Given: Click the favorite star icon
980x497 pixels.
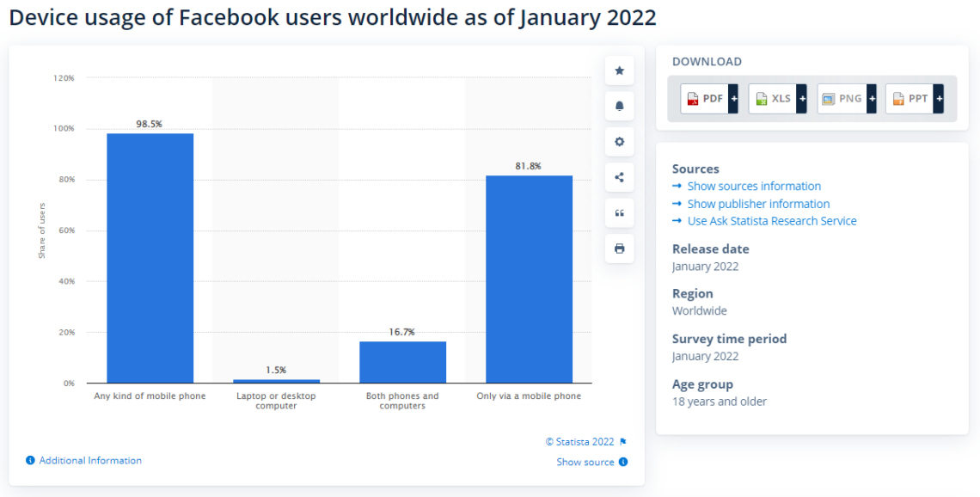Looking at the screenshot, I should coord(619,71).
